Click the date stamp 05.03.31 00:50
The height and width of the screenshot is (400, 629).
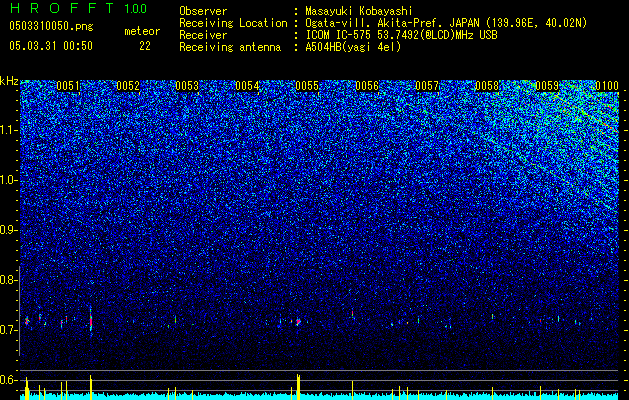(51, 46)
